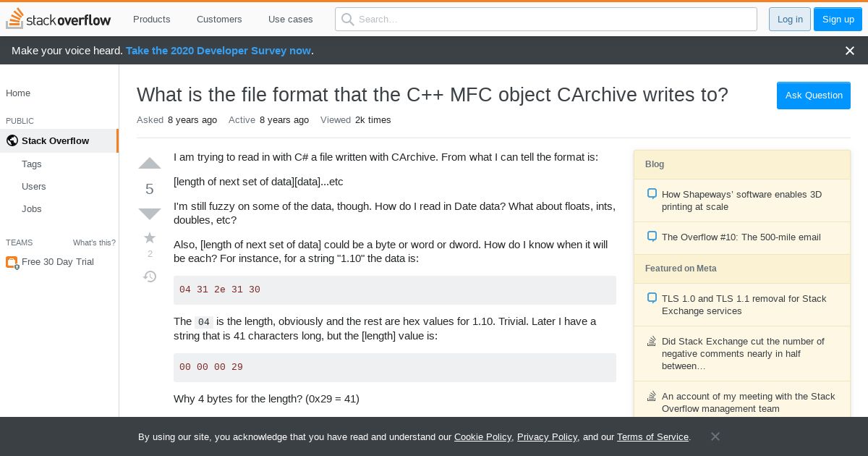
Task: Favorite the question with the star icon
Action: (x=150, y=237)
